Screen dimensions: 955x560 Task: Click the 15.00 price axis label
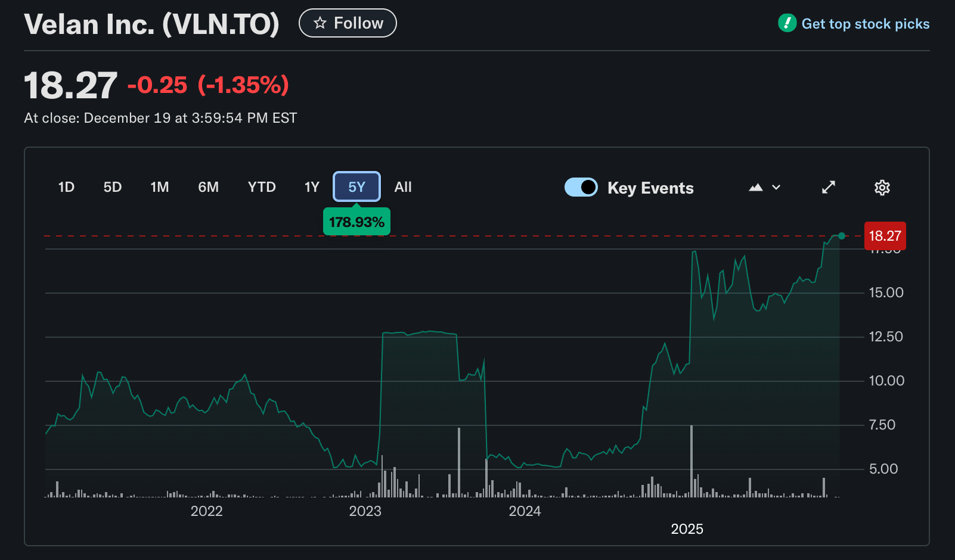tap(886, 293)
